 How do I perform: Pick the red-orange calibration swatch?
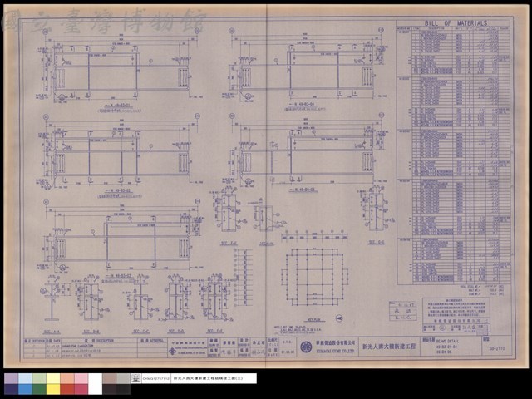click(x=67, y=389)
